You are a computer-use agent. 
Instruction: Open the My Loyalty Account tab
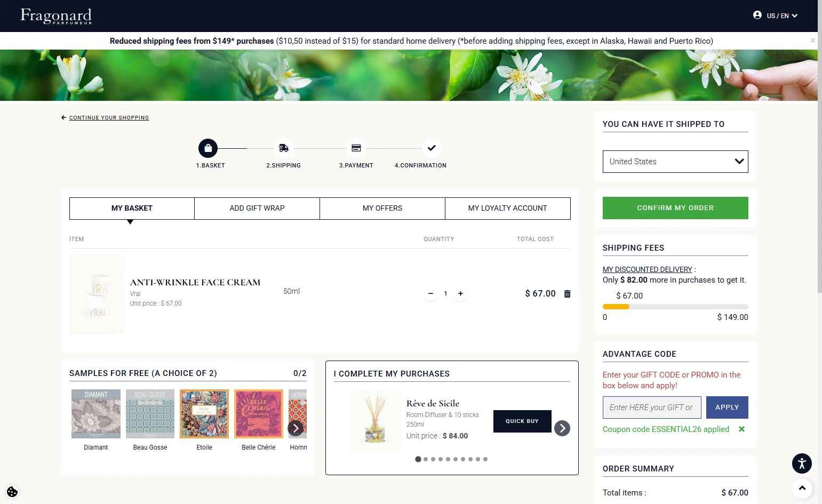[x=508, y=208]
